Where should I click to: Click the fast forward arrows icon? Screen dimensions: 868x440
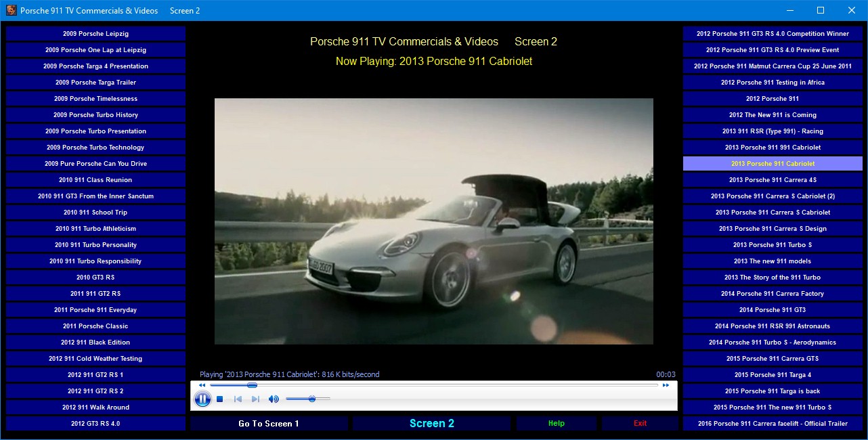pyautogui.click(x=666, y=385)
